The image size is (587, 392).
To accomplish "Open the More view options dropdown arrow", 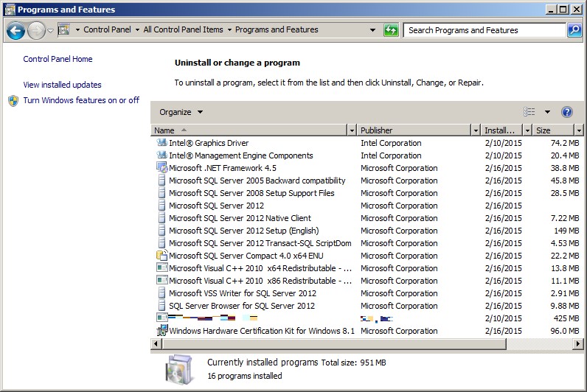I will click(547, 112).
